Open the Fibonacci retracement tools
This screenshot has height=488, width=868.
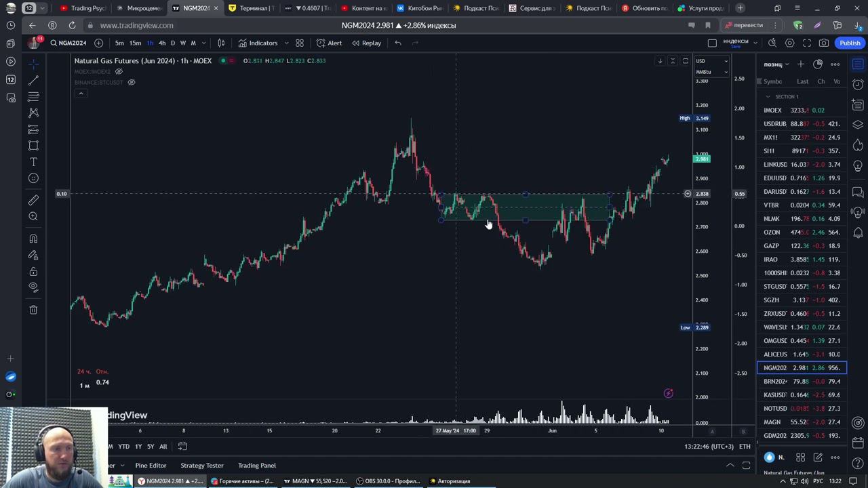pyautogui.click(x=33, y=96)
